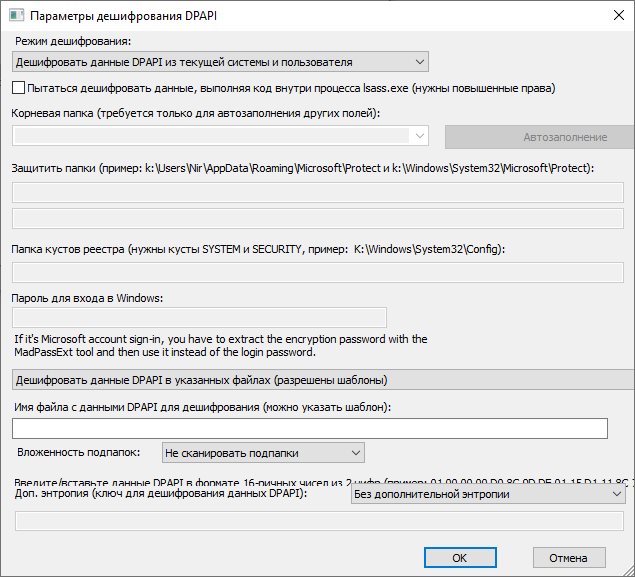
Task: Click the Режим дешифрования label
Action: (x=73, y=41)
